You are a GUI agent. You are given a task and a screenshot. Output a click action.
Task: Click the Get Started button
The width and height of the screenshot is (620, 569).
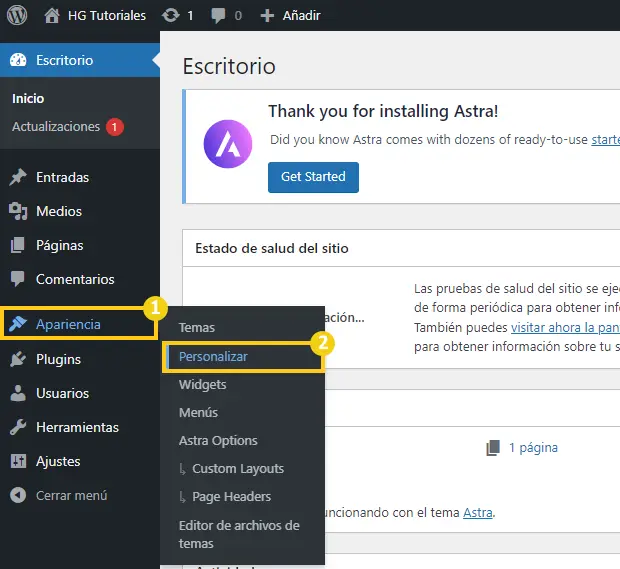[x=313, y=177]
